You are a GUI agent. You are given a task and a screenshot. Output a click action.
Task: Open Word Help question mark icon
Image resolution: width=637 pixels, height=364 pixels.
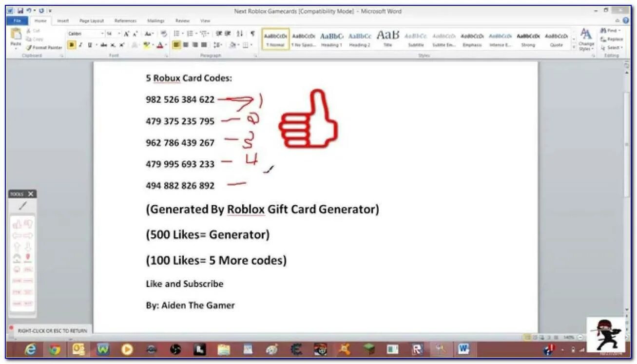click(x=626, y=21)
